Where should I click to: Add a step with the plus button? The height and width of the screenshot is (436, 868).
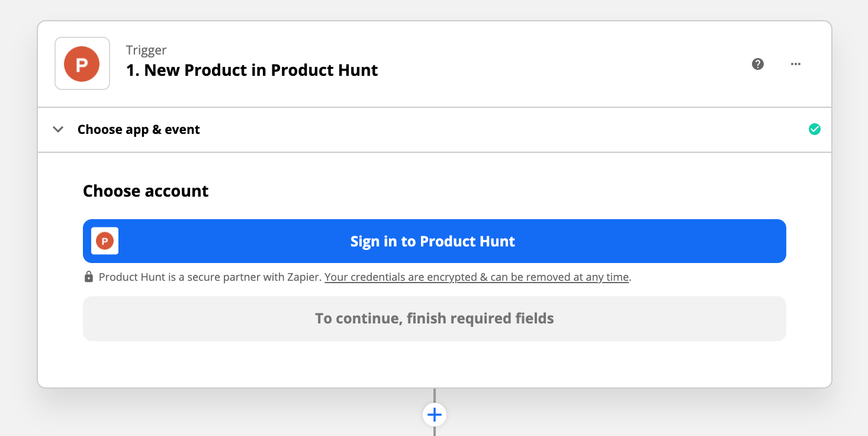(435, 415)
